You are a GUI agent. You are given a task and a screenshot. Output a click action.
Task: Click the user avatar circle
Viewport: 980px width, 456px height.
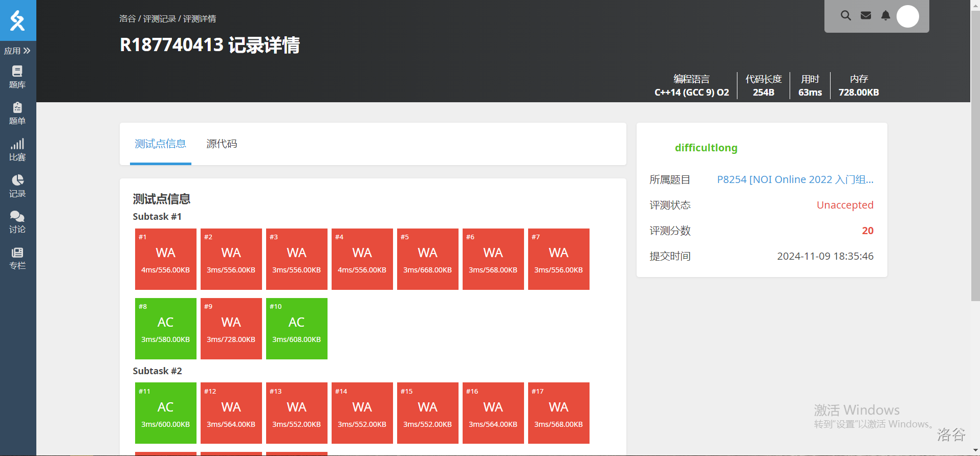908,16
